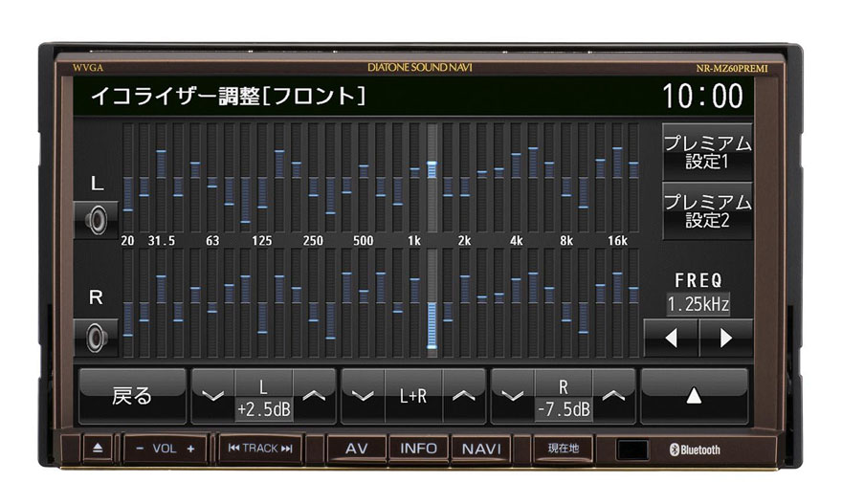Switch to the NAVI screen

coord(481,449)
